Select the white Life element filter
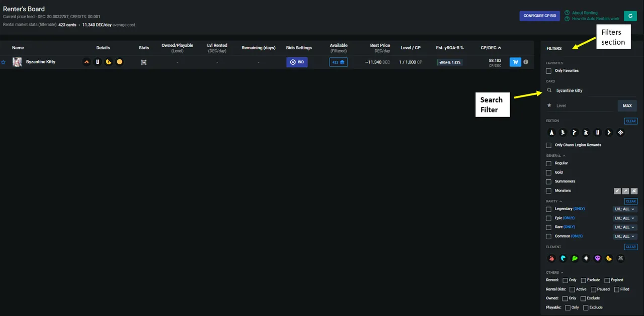 click(x=586, y=258)
